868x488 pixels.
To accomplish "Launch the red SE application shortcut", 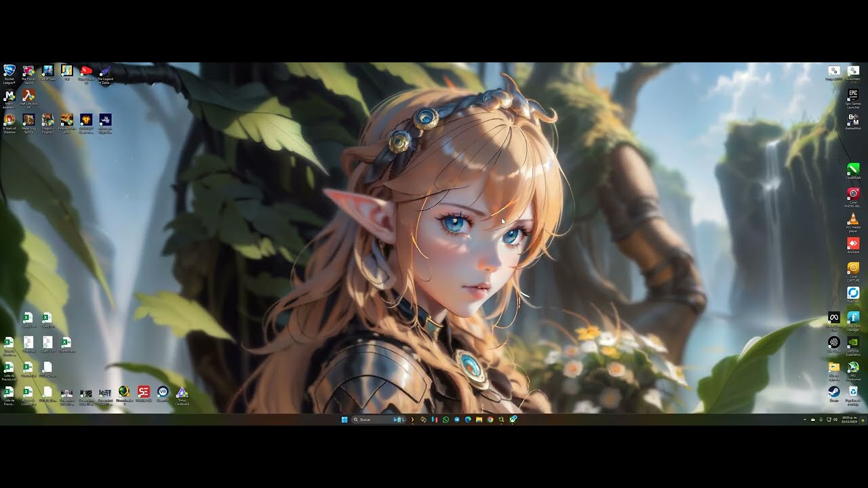I will 143,394.
